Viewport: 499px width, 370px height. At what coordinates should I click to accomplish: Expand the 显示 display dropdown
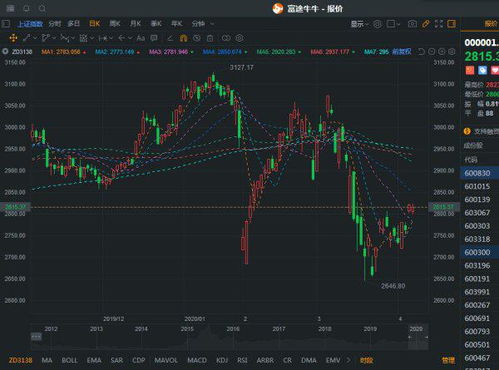[359, 24]
